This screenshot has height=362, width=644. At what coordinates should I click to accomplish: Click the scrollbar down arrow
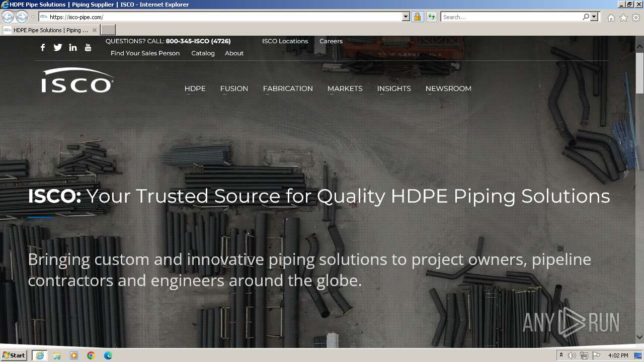(x=639, y=336)
